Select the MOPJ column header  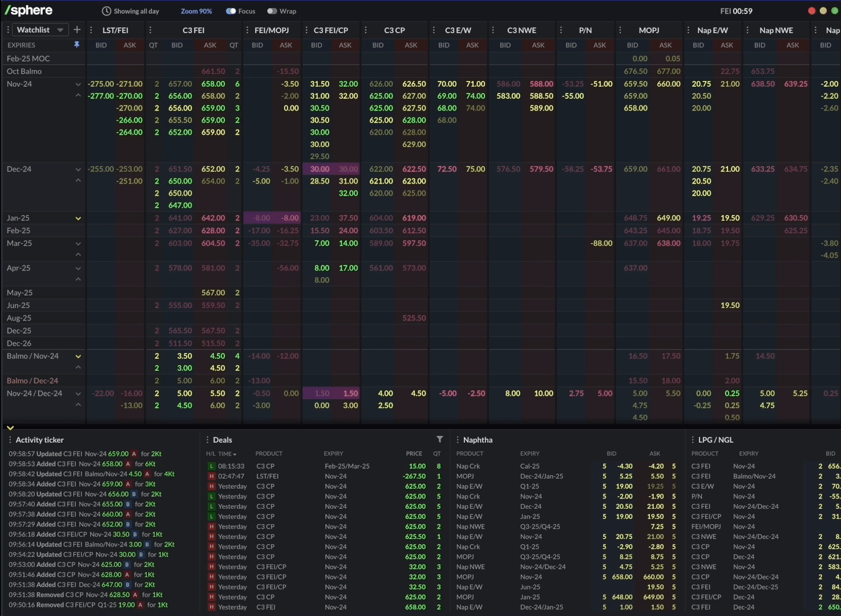(x=649, y=30)
